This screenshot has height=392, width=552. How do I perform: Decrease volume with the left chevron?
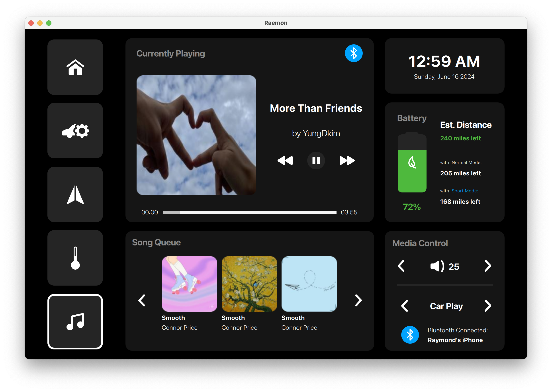coord(401,266)
